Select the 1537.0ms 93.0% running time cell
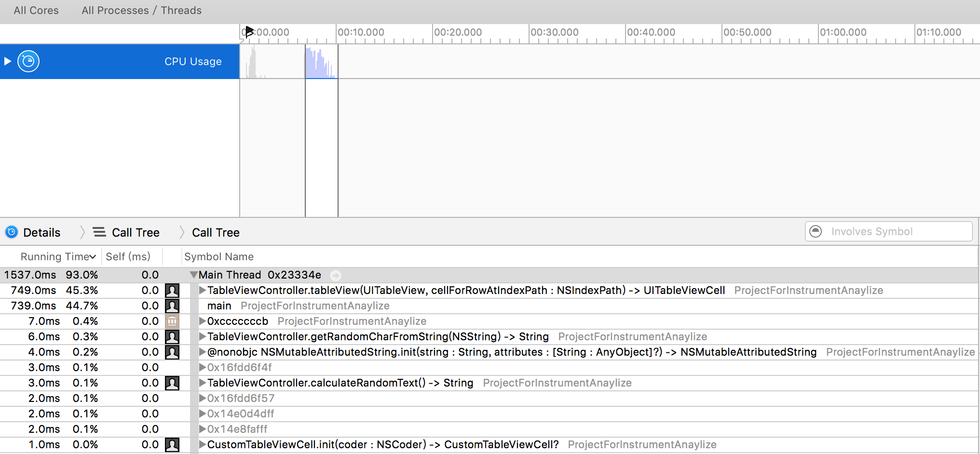 (51, 275)
